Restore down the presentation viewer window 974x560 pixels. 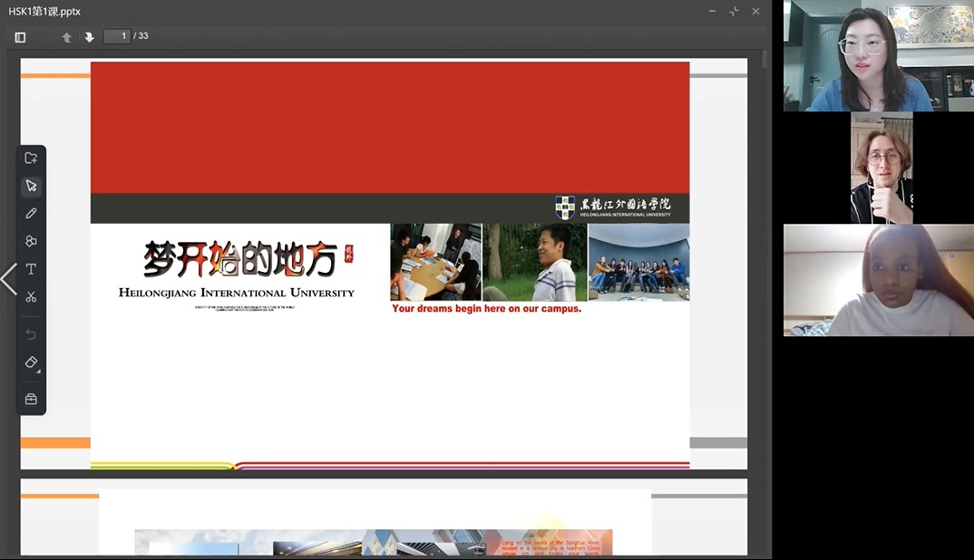(x=734, y=11)
